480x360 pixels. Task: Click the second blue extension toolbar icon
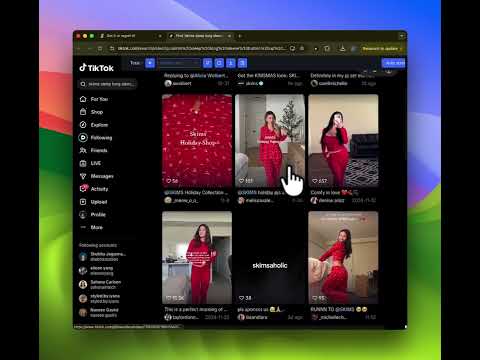coord(207,63)
